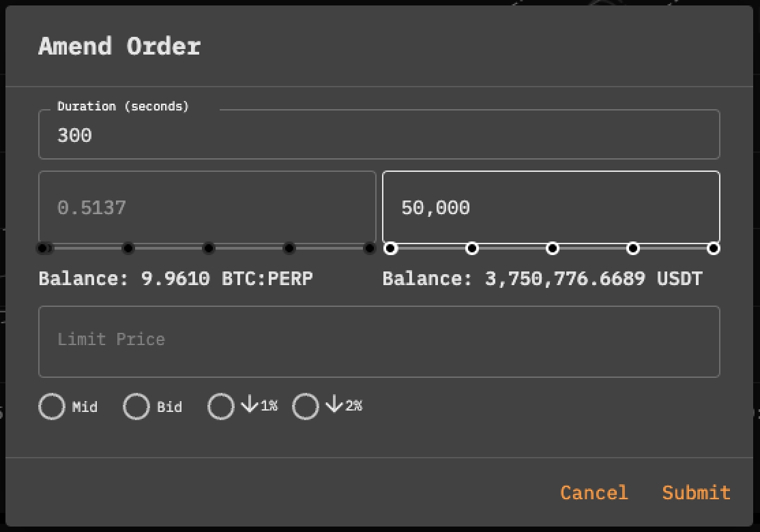Viewport: 760px width, 532px height.
Task: Click into the Limit Price field
Action: 379,340
